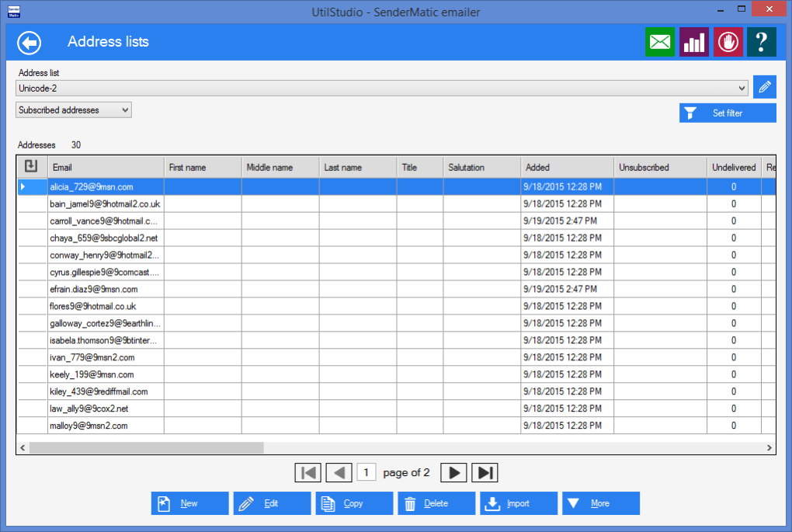
Task: Click the back arrow icon
Action: [29, 42]
